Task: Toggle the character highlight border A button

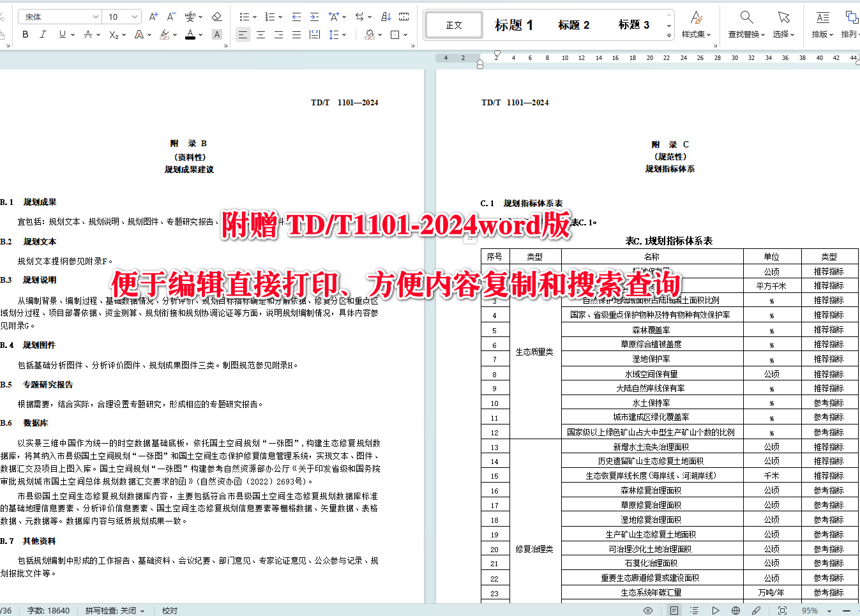Action: pyautogui.click(x=217, y=34)
